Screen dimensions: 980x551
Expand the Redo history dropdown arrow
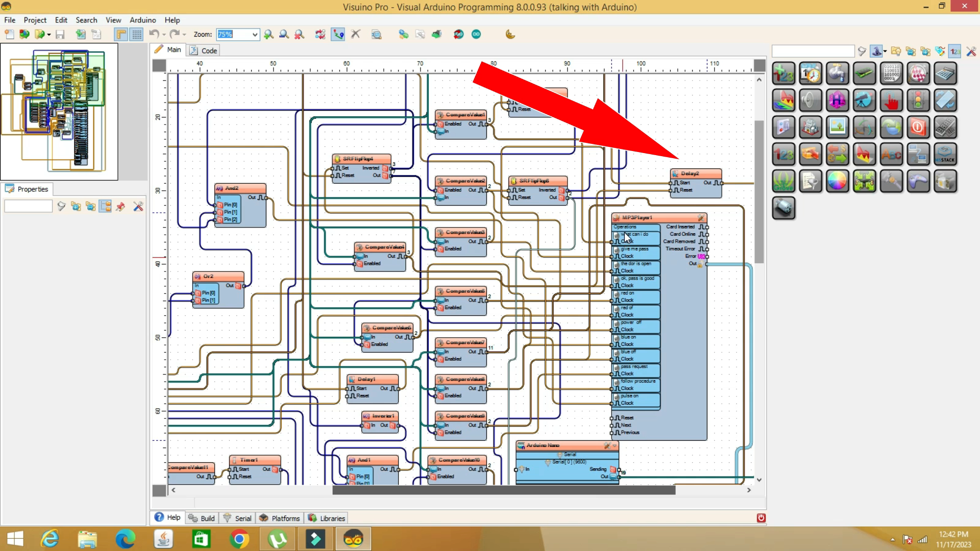184,34
